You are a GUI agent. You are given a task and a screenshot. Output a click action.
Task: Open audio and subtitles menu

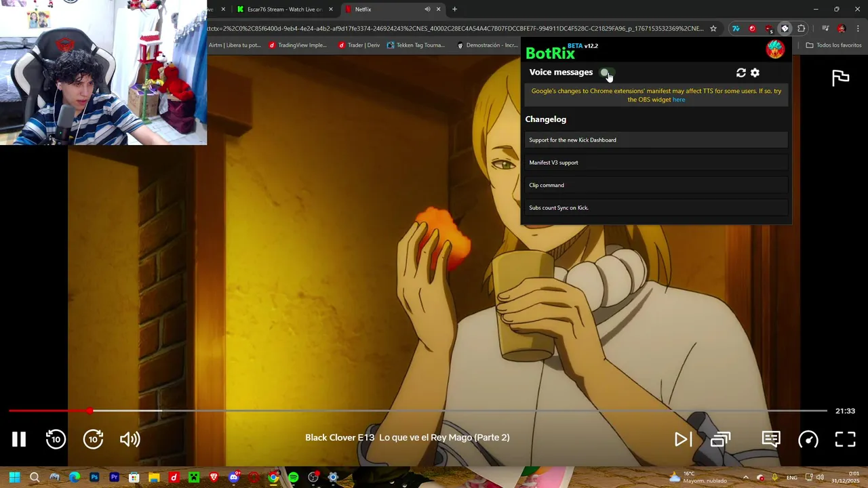click(x=771, y=439)
